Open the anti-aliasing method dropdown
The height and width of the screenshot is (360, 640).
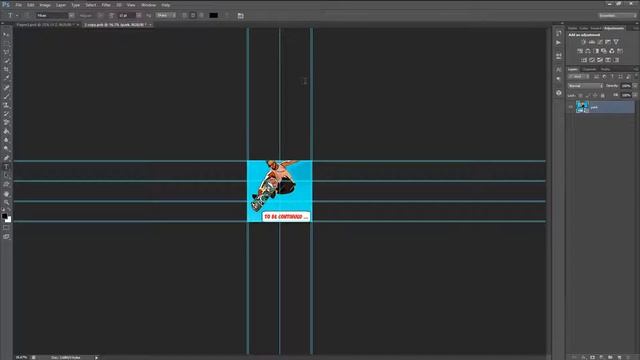(166, 16)
